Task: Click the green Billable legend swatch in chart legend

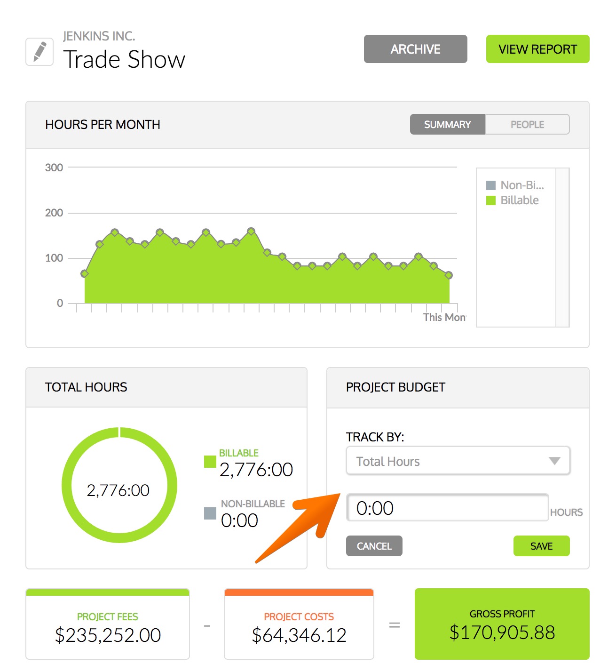Action: click(491, 200)
